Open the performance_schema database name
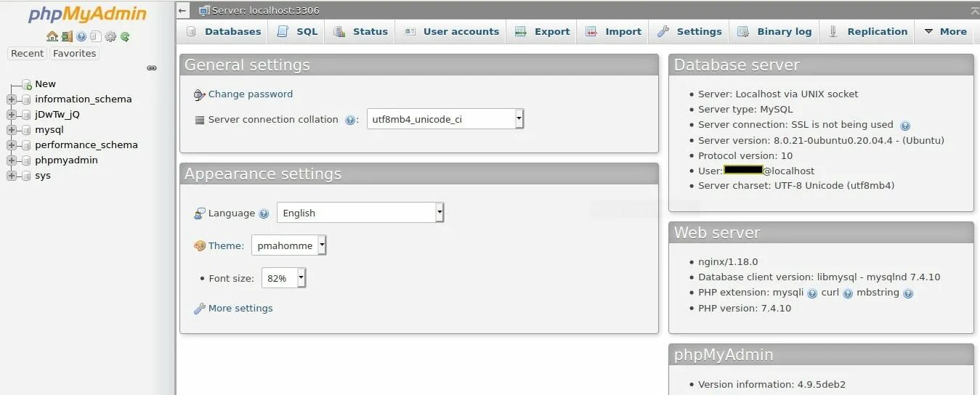The width and height of the screenshot is (980, 395). click(x=86, y=145)
